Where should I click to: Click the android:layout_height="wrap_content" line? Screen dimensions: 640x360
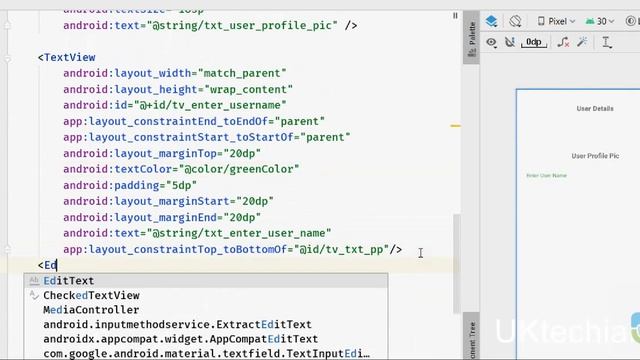pyautogui.click(x=178, y=89)
